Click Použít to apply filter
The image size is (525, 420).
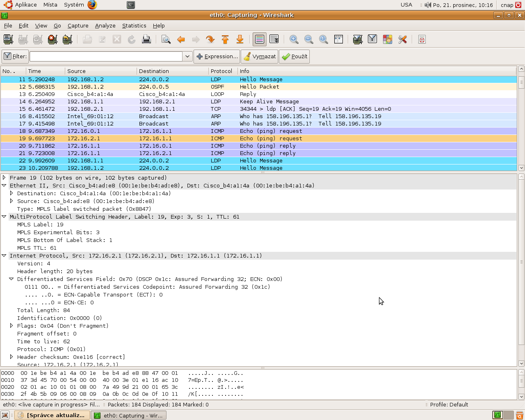point(294,57)
